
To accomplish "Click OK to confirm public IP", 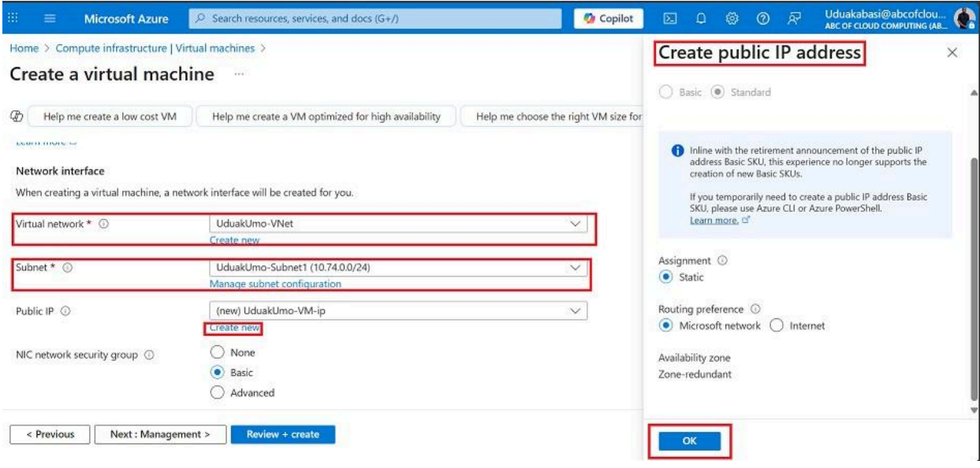I will point(689,441).
